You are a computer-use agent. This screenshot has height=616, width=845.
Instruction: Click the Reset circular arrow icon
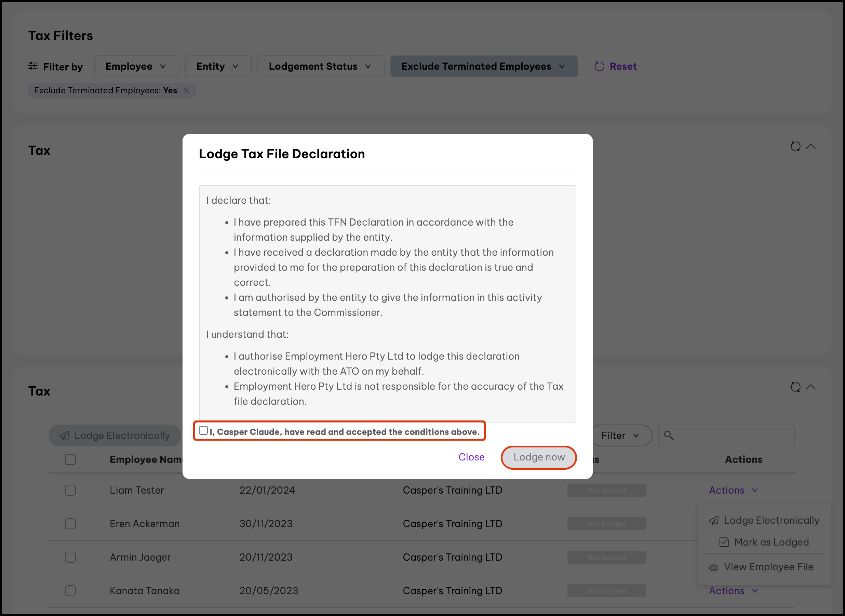click(x=599, y=66)
